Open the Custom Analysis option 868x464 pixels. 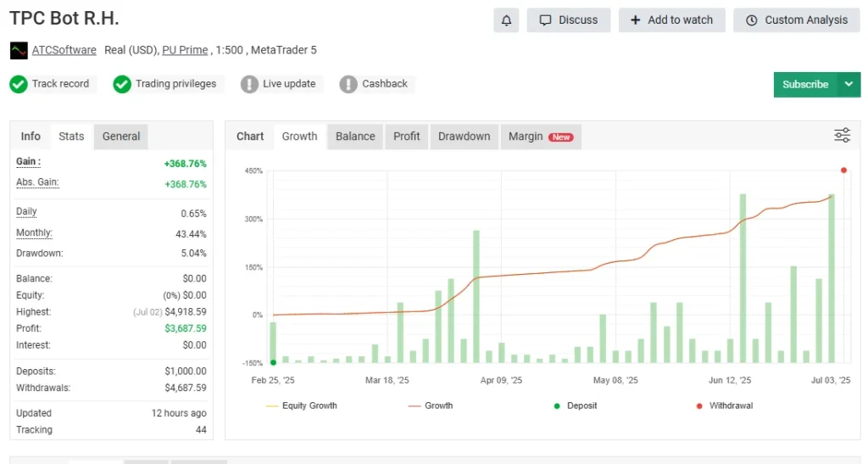[797, 20]
